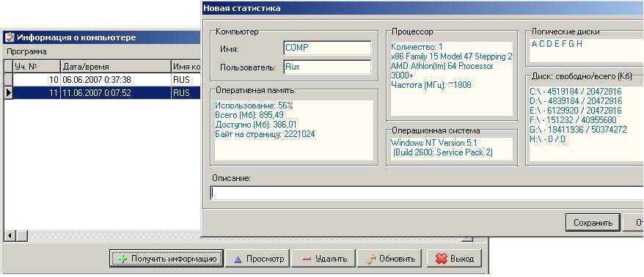Click the Всего (Мб): 895,49 line
Viewport: 644px width, 277px height.
[x=249, y=115]
